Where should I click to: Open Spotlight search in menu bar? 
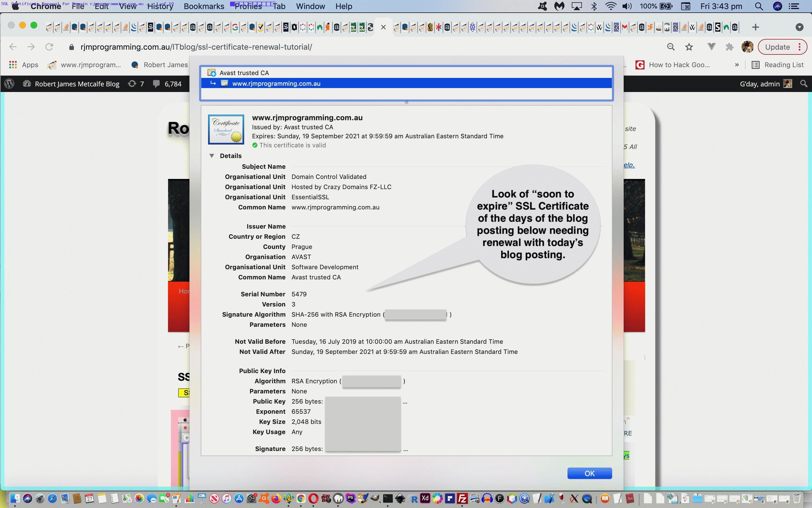[759, 6]
